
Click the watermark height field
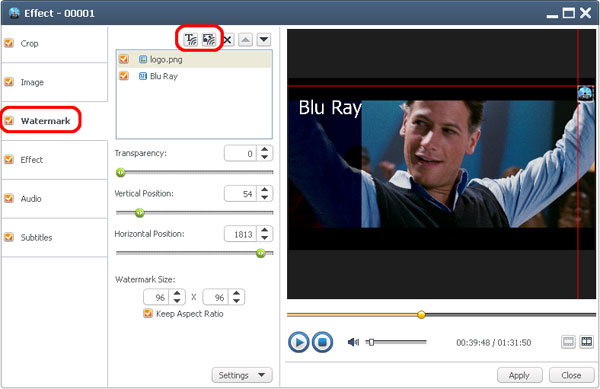(215, 297)
